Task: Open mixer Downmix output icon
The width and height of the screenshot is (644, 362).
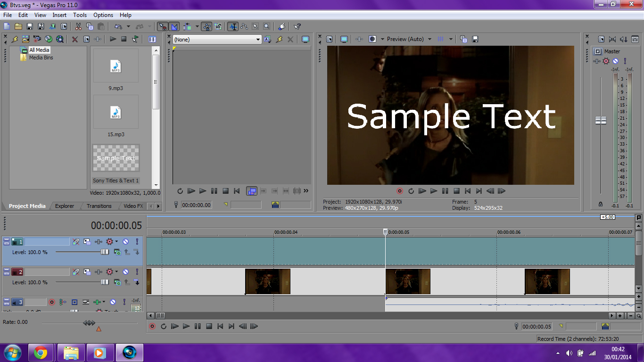Action: tap(612, 39)
